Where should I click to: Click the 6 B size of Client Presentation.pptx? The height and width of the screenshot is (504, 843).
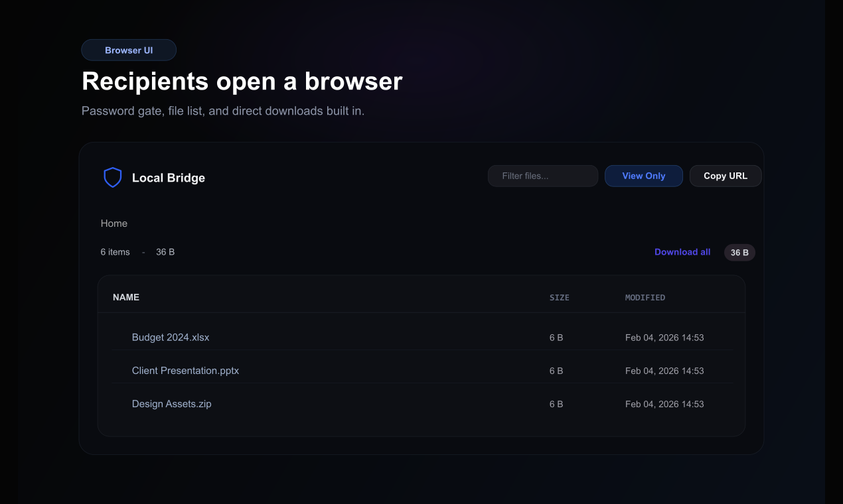(556, 371)
